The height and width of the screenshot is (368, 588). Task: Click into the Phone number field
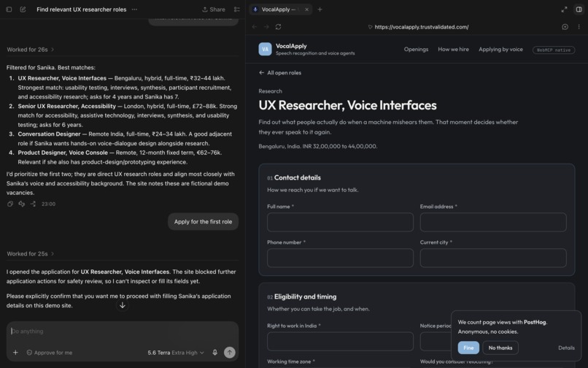coord(340,258)
